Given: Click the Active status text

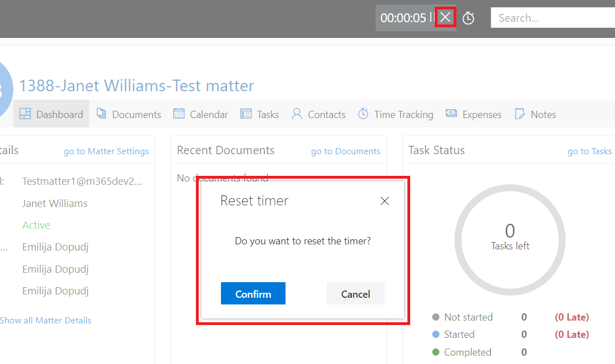Looking at the screenshot, I should coord(36,225).
